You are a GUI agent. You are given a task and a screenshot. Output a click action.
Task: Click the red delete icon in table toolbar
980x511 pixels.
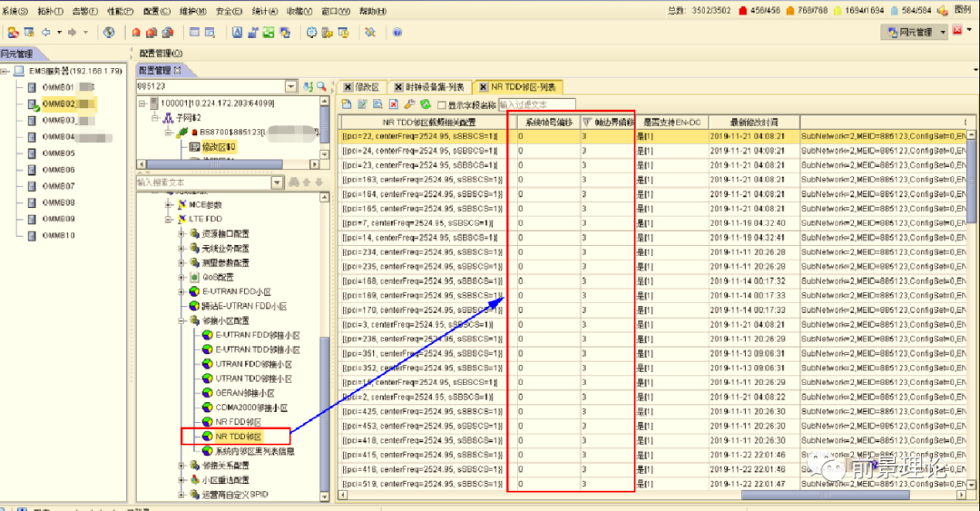395,105
